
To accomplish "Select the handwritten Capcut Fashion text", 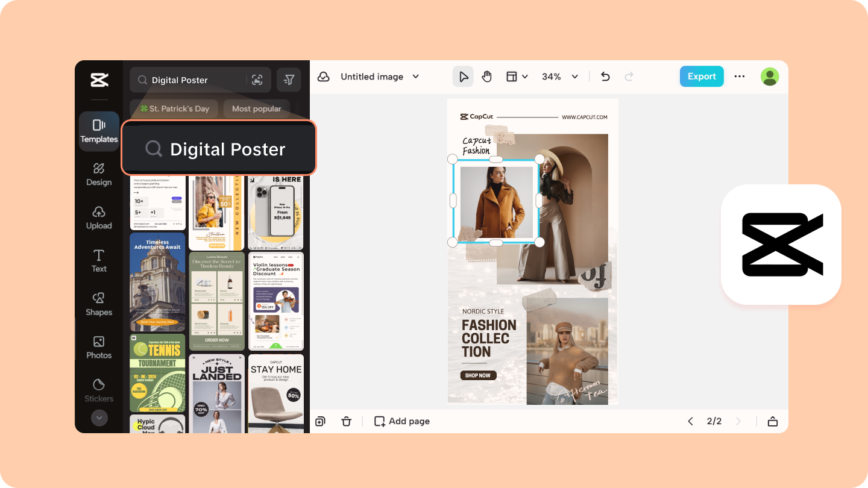I will point(477,146).
